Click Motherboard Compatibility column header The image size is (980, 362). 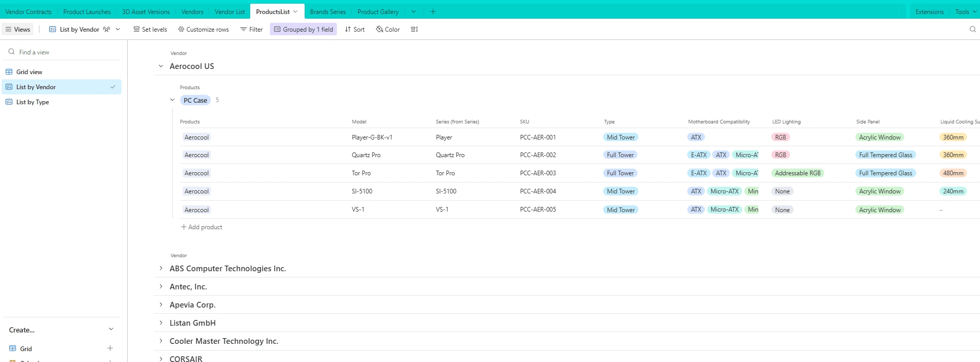point(719,122)
